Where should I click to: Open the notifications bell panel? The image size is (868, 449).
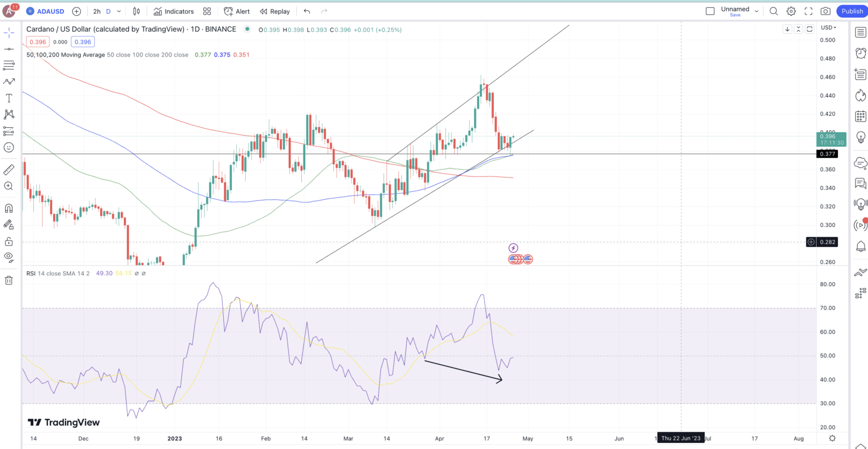pos(860,247)
